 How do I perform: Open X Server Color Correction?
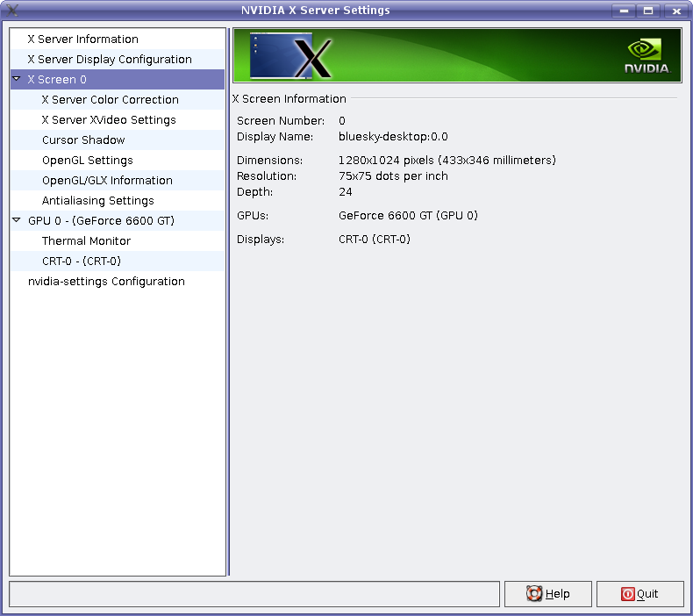pos(118,99)
